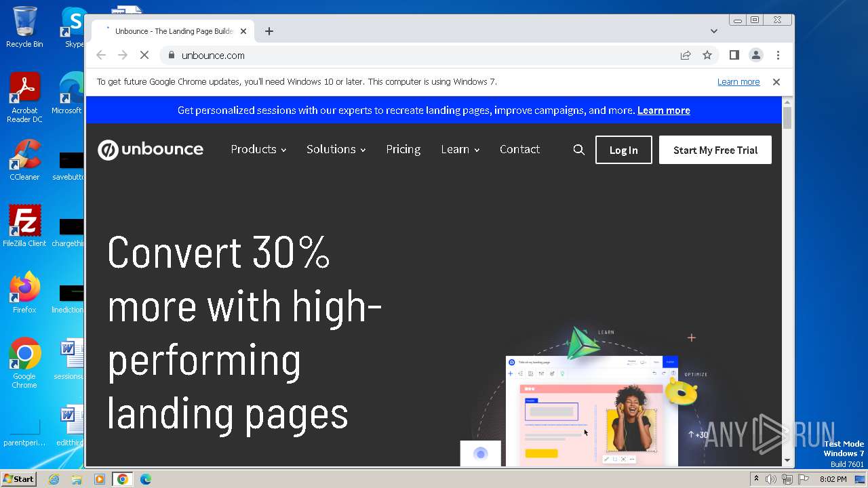Open Firefox desktop icon
The height and width of the screenshot is (488, 868).
[24, 293]
